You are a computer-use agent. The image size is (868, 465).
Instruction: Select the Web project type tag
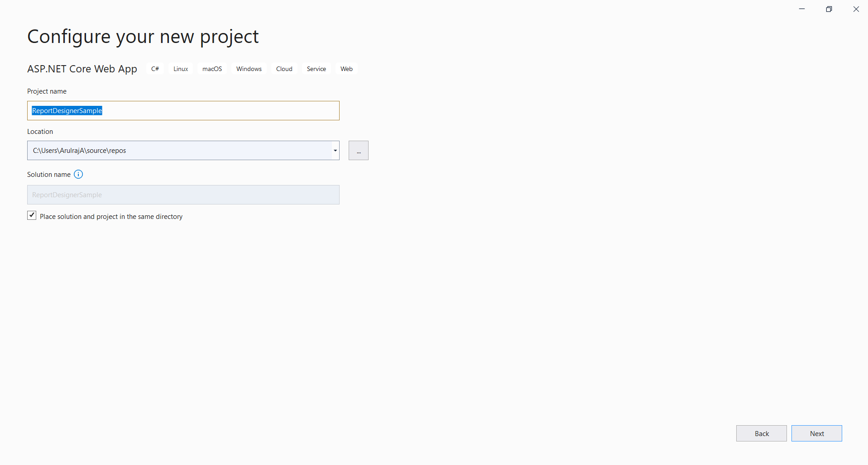346,69
